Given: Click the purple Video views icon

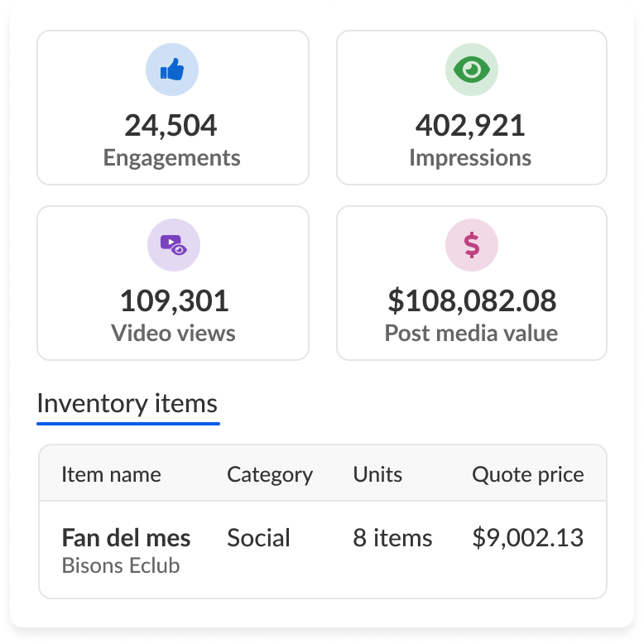Looking at the screenshot, I should click(173, 245).
